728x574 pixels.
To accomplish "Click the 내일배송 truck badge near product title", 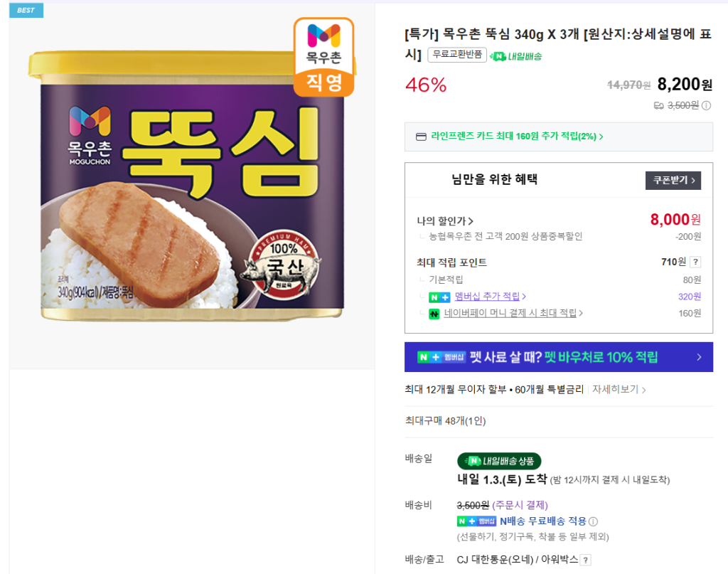I will 516,56.
